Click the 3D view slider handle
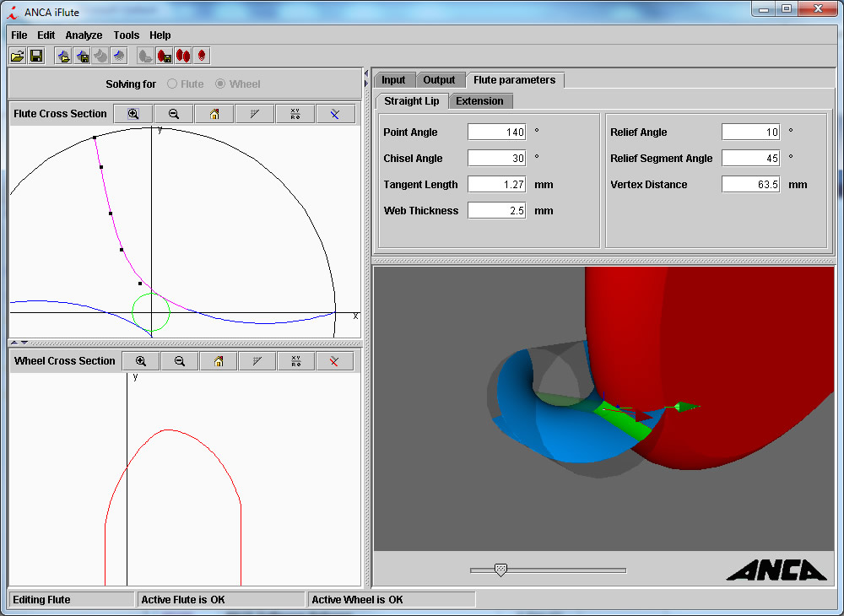The image size is (844, 616). point(500,570)
